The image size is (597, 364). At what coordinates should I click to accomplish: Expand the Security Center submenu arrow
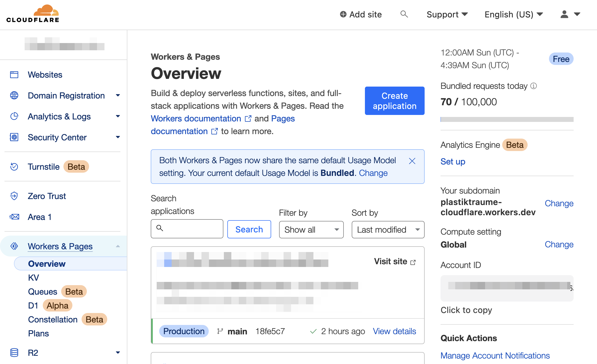[118, 137]
